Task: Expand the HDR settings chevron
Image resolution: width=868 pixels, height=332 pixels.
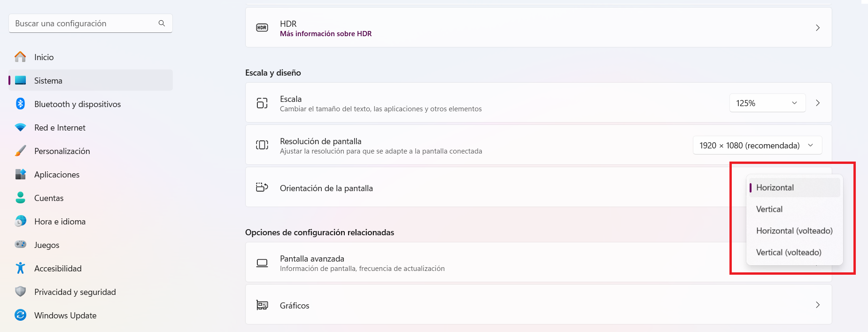Action: 817,28
